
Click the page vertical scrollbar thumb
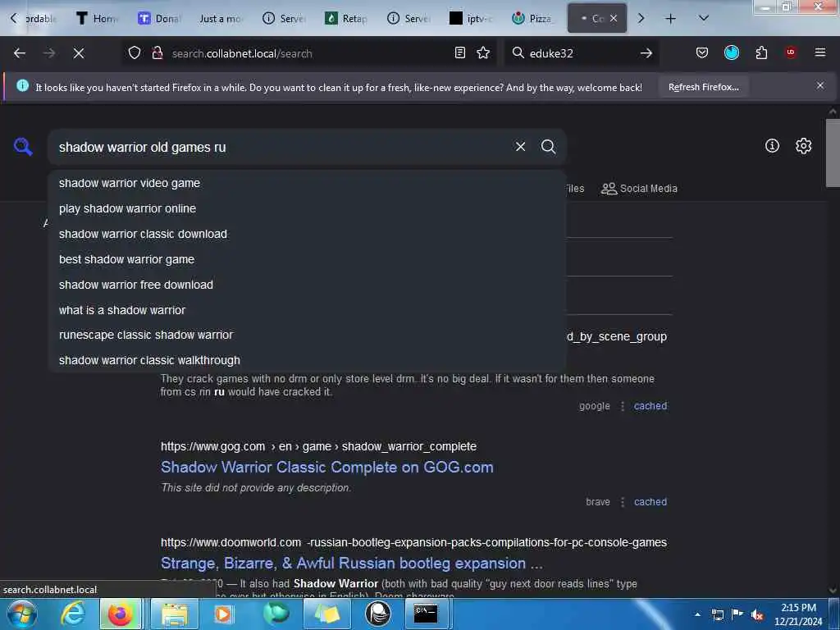click(x=833, y=152)
